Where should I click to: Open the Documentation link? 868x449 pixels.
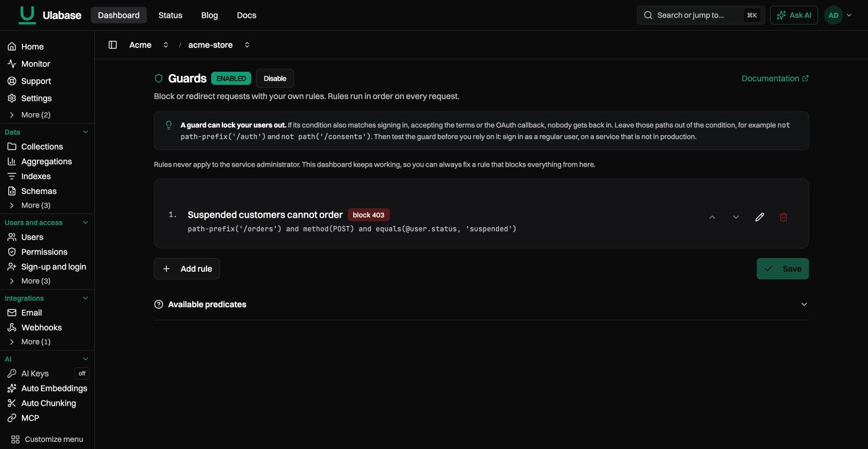click(x=775, y=78)
